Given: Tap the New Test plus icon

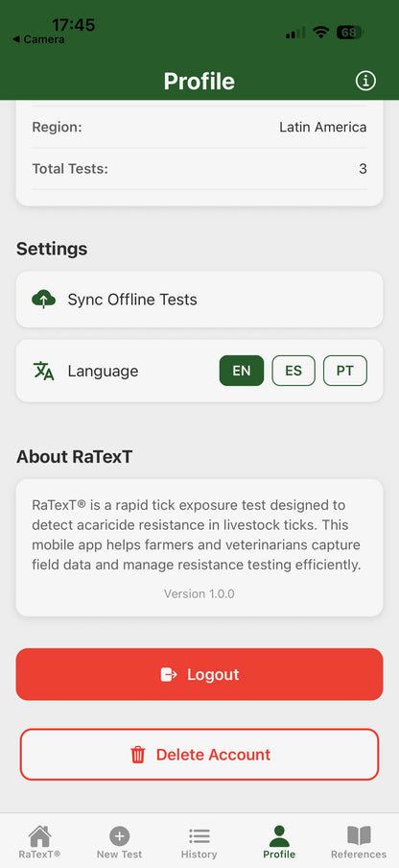Looking at the screenshot, I should click(119, 835).
